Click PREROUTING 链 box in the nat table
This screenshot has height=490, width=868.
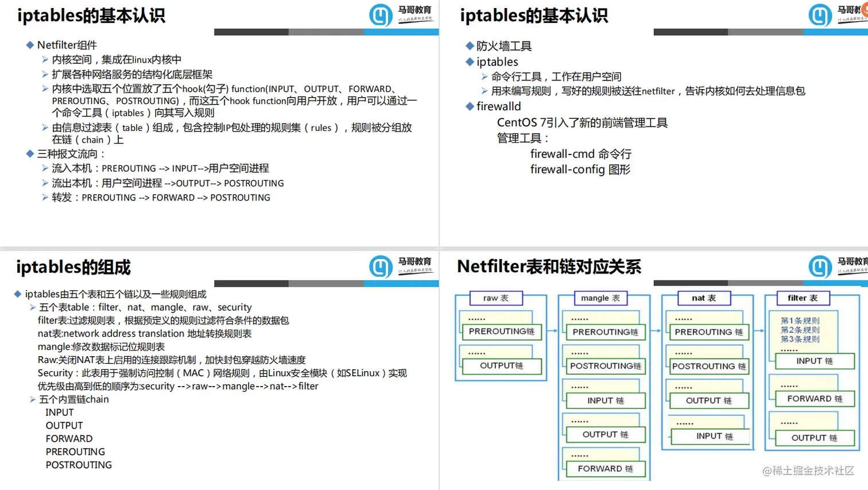[709, 332]
